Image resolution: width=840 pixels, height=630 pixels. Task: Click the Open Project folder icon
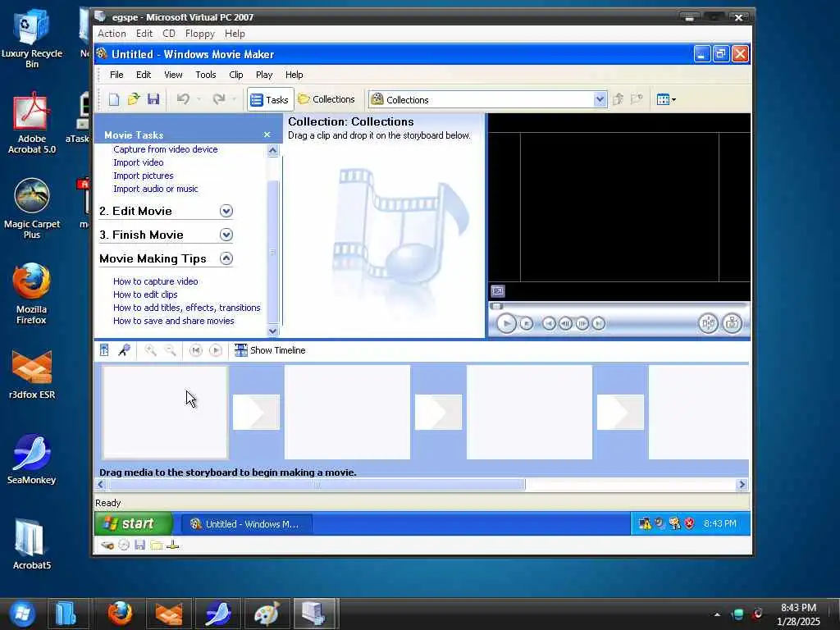coord(134,99)
